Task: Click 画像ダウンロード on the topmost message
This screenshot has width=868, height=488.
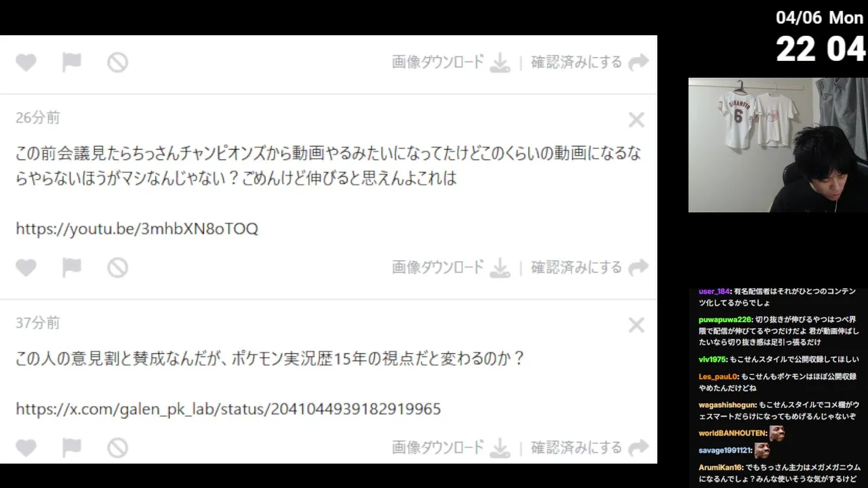Action: (451, 62)
